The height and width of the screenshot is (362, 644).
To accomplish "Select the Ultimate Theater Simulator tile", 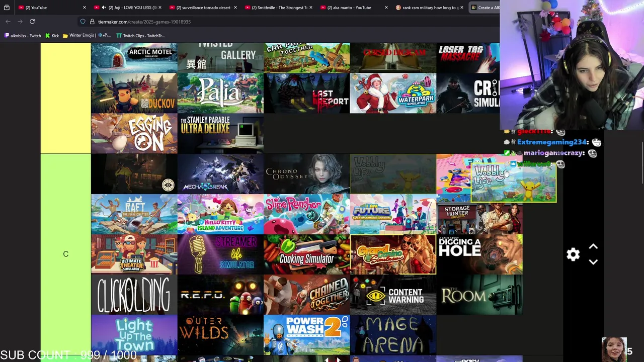I will (x=134, y=254).
